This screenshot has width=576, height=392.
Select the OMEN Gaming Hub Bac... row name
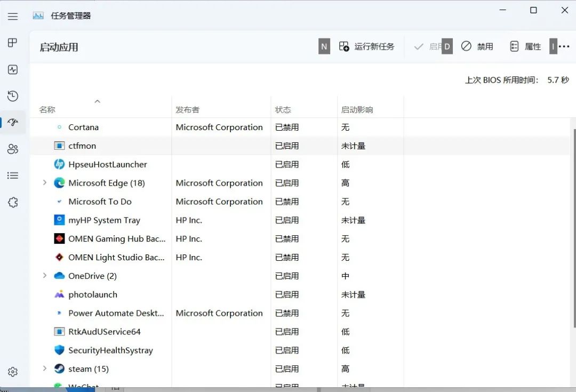(117, 239)
